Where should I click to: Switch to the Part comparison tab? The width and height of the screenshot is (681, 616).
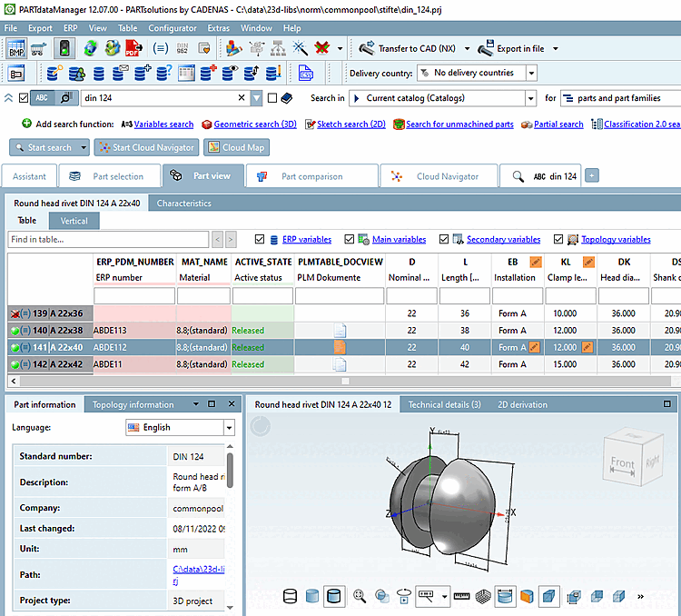coord(311,176)
